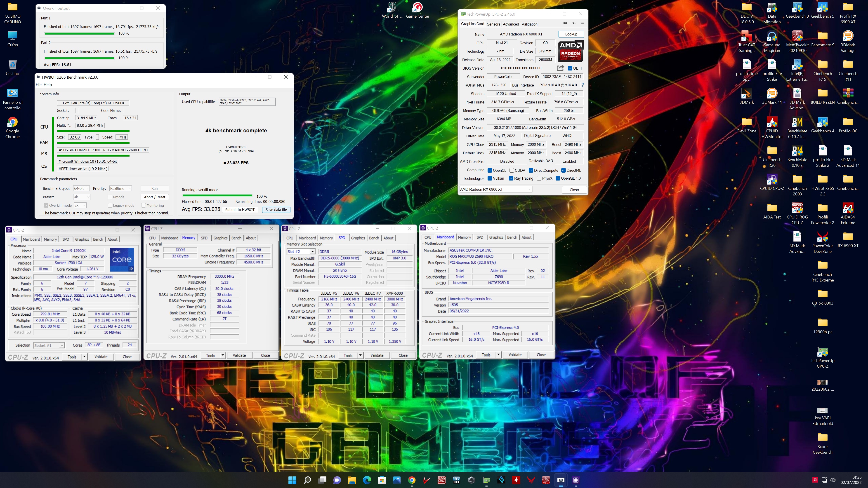This screenshot has width=868, height=488.
Task: Expand the Overkill mode 2x dropdown
Action: pyautogui.click(x=80, y=205)
